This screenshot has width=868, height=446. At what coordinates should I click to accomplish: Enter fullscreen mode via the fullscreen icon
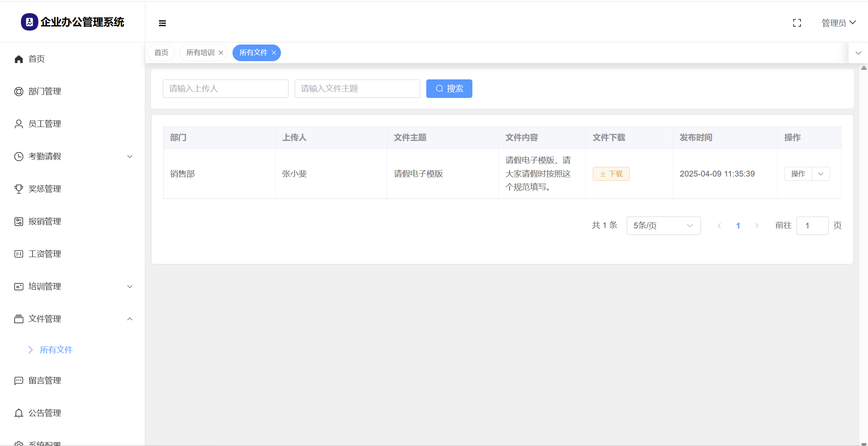click(x=797, y=23)
